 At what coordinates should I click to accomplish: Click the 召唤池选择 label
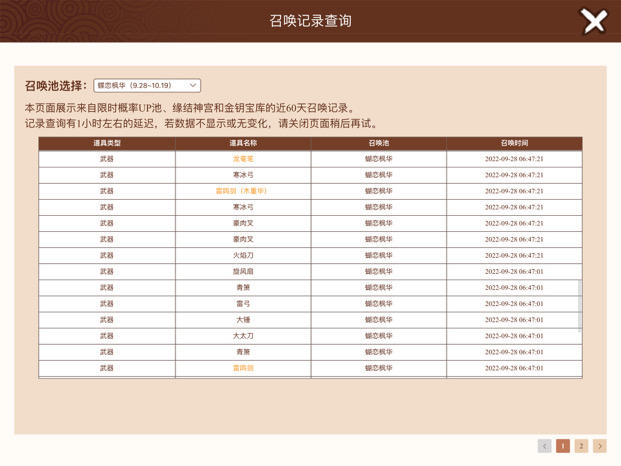point(56,86)
